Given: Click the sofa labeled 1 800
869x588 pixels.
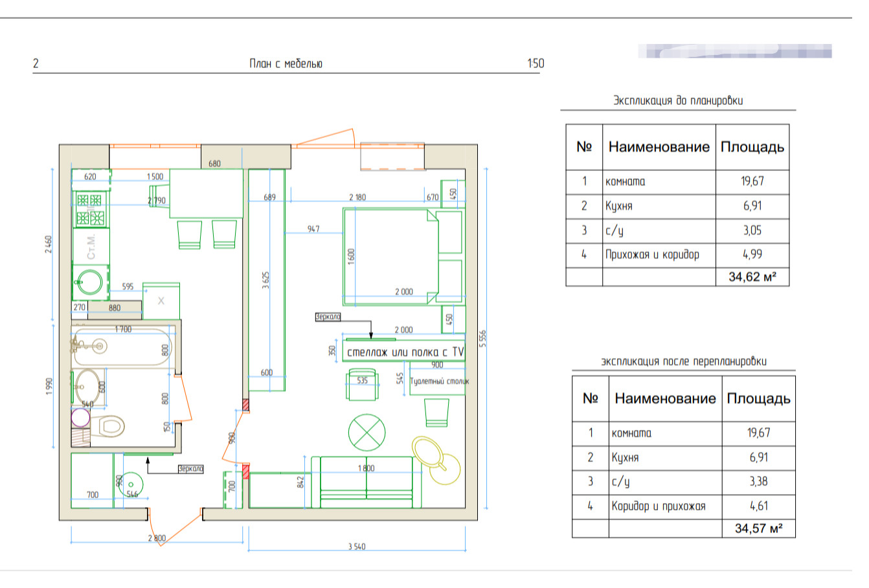Looking at the screenshot, I should point(366,484).
